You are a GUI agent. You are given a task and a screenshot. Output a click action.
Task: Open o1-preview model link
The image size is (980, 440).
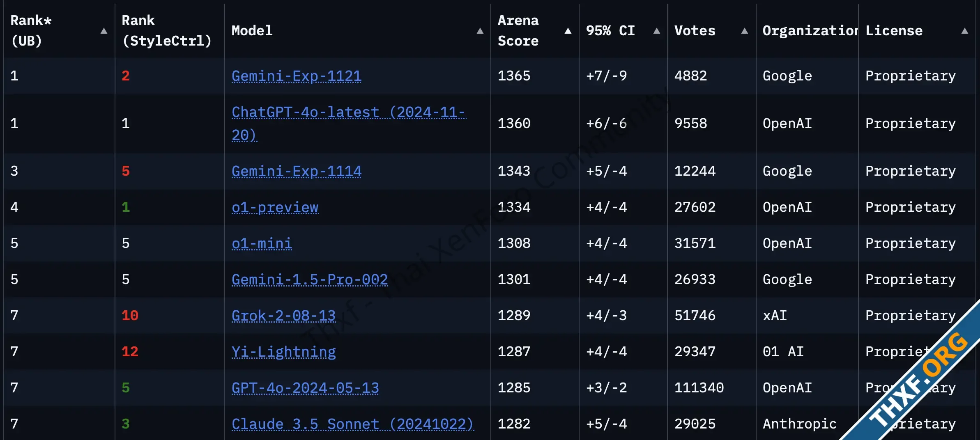275,207
